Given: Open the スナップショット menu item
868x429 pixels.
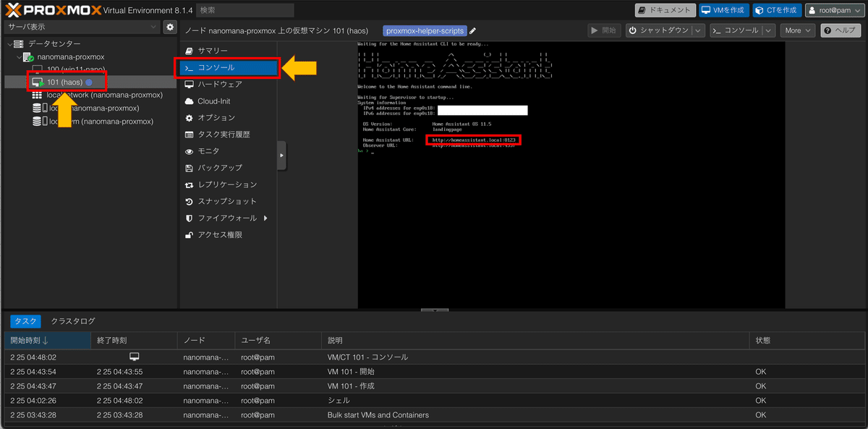Looking at the screenshot, I should tap(229, 201).
